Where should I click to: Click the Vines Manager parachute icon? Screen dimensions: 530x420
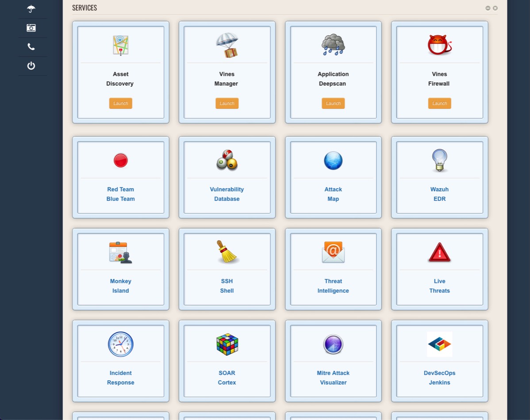(x=227, y=45)
